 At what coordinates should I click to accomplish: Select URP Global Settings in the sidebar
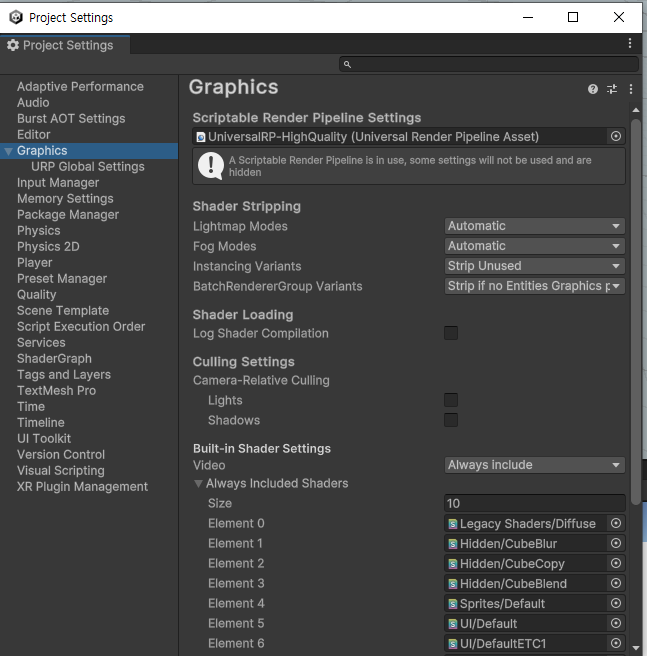(x=87, y=167)
